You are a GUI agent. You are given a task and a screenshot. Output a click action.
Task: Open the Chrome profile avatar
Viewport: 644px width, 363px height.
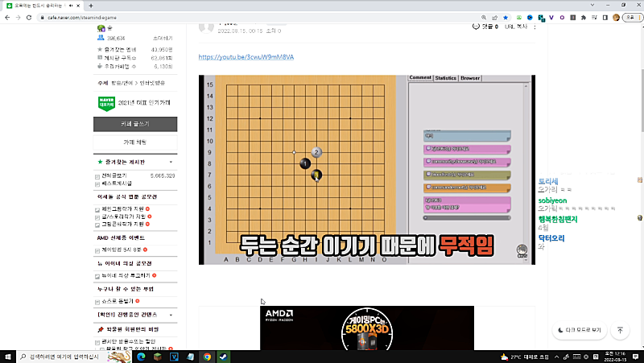pos(616,18)
